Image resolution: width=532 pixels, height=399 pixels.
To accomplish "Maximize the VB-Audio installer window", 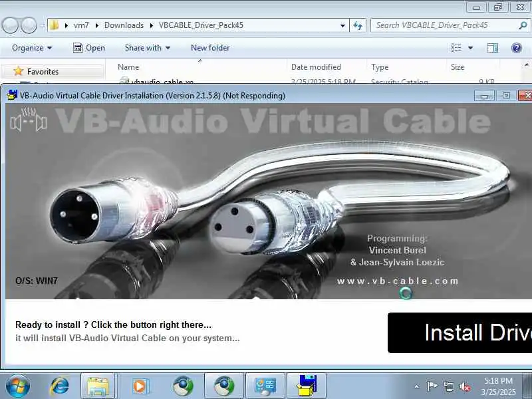I will pyautogui.click(x=506, y=96).
